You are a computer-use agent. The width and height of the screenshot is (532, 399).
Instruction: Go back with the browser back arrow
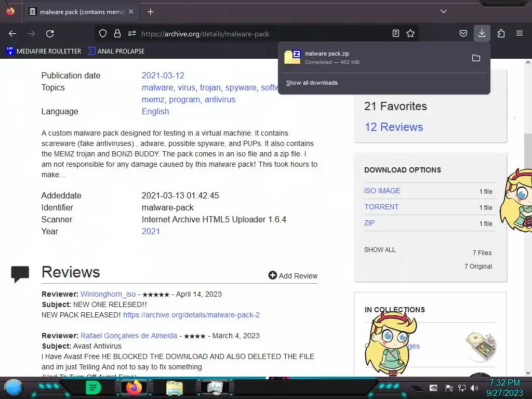[x=12, y=34]
